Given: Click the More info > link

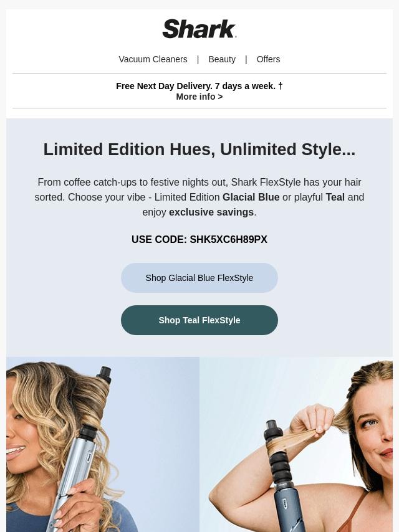Looking at the screenshot, I should coord(199,97).
